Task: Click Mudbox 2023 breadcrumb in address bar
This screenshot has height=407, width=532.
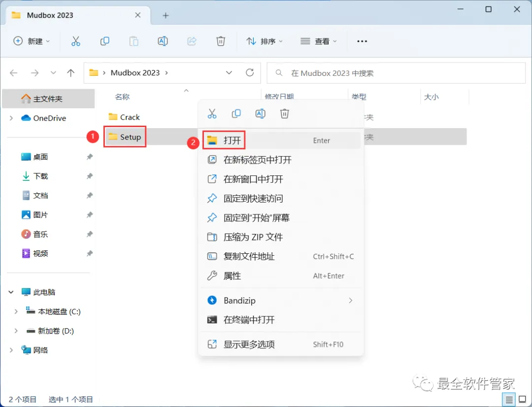Action: [x=135, y=72]
